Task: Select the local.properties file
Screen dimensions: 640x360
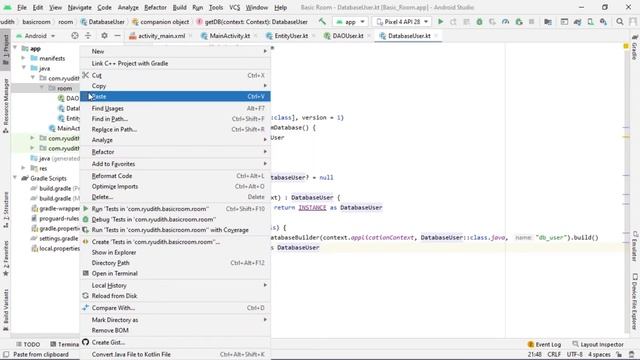Action: 56,248
